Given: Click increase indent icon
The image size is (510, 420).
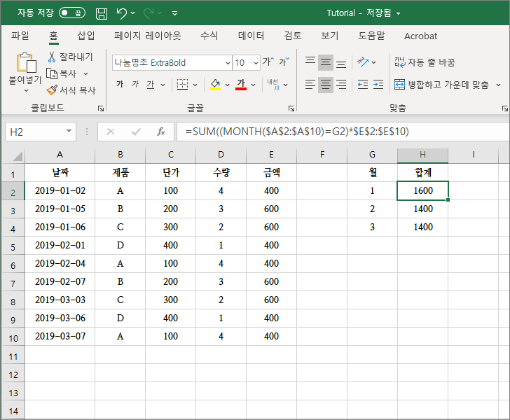Looking at the screenshot, I should pos(378,85).
